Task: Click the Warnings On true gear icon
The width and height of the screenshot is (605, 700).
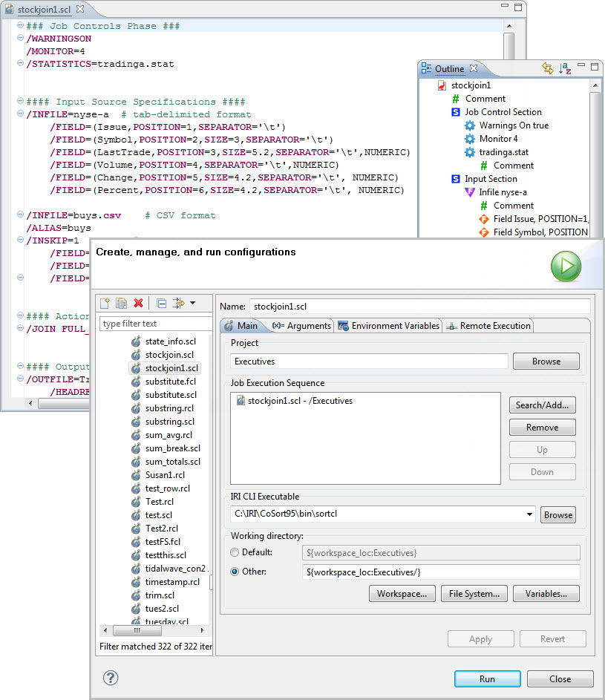Action: (470, 125)
